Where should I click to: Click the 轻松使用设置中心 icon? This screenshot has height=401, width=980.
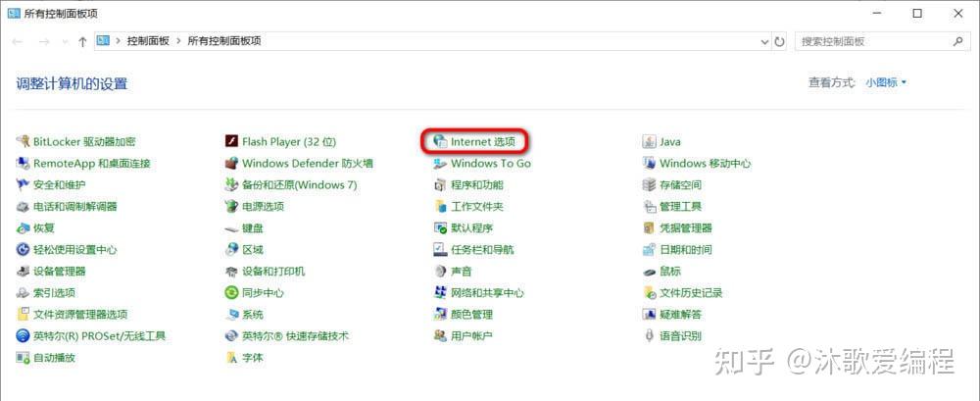click(x=24, y=250)
